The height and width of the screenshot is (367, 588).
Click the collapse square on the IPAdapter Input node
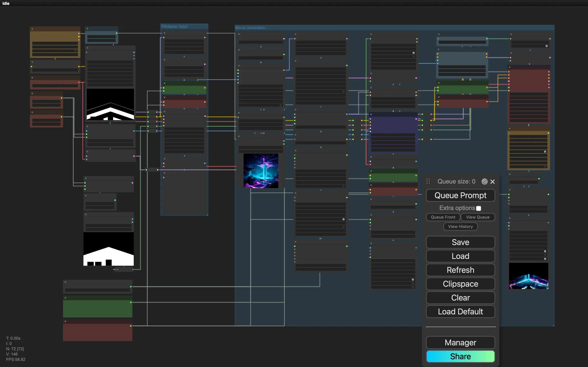coord(165,33)
